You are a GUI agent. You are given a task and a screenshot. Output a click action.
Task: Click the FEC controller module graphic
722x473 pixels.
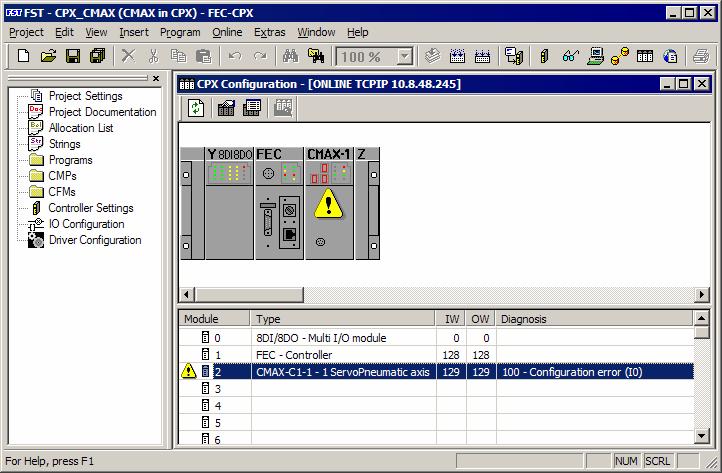click(x=279, y=203)
